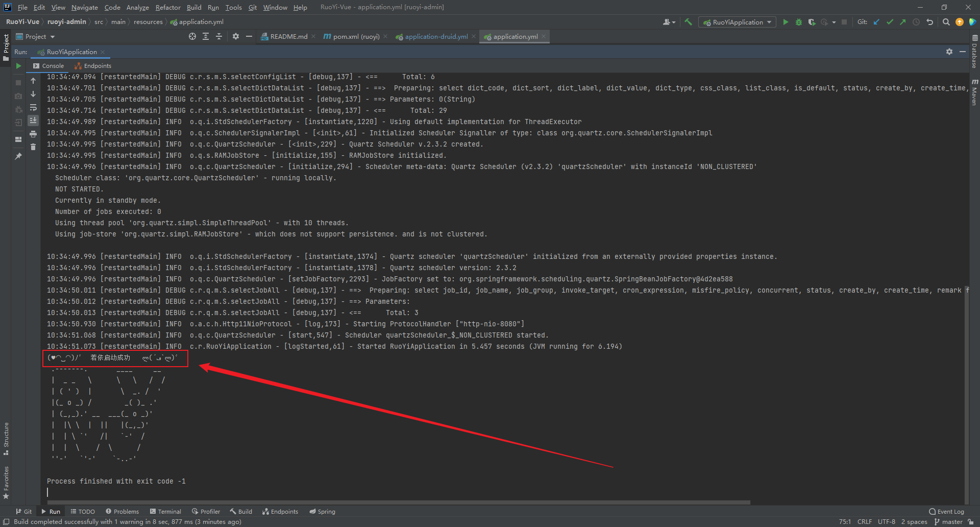
Task: Open Spring tool window
Action: pyautogui.click(x=322, y=511)
